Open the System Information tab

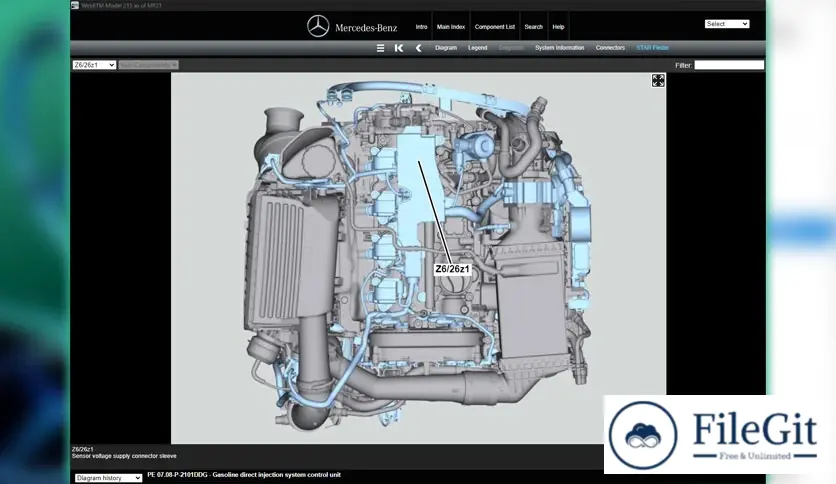pos(560,48)
